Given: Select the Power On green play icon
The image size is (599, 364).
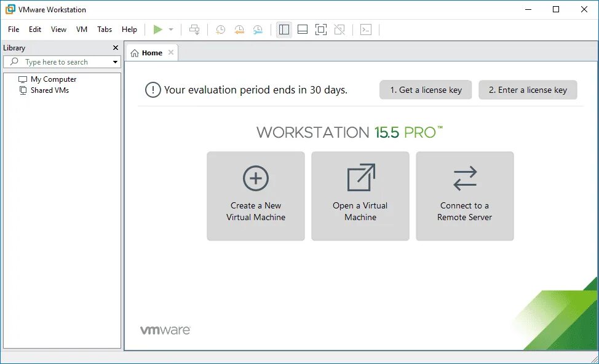Looking at the screenshot, I should coord(157,29).
